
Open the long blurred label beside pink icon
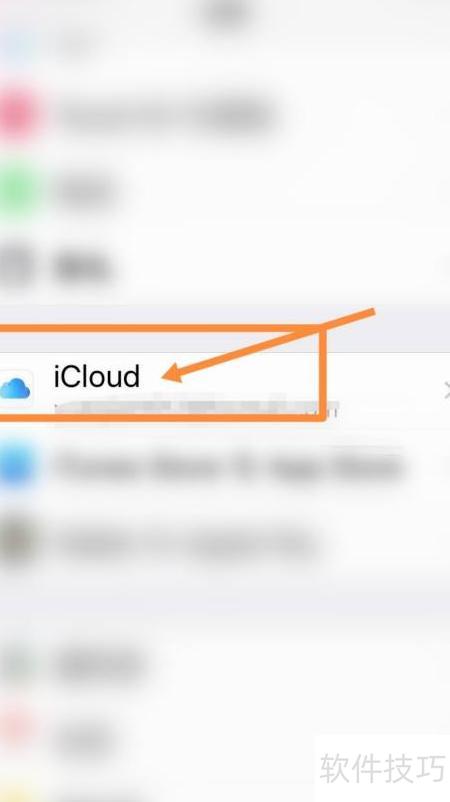pyautogui.click(x=165, y=114)
